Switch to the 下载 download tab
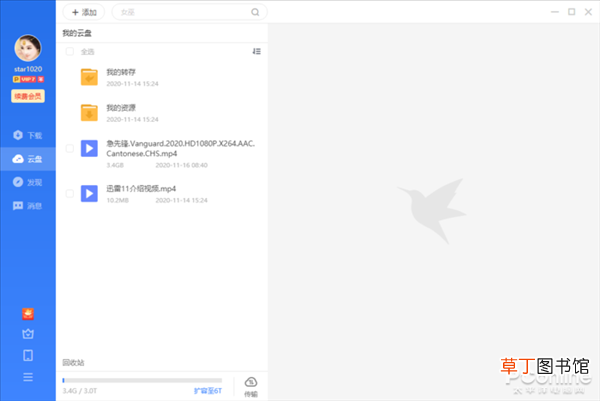The width and height of the screenshot is (600, 401). (28, 135)
